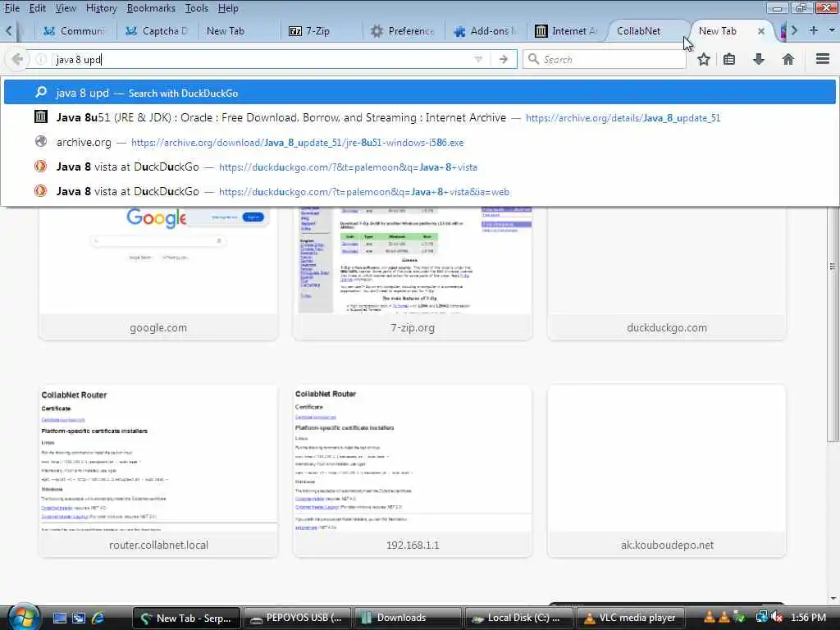Click the site identity info icon
This screenshot has height=630, width=840.
(41, 59)
